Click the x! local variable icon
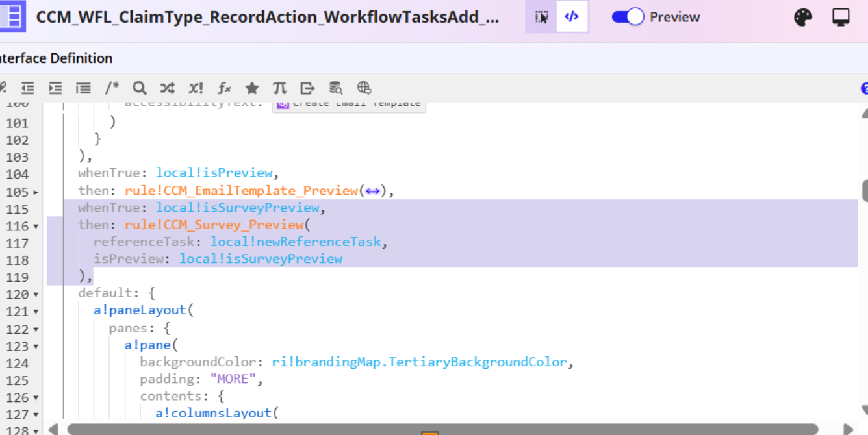868x435 pixels. 196,88
